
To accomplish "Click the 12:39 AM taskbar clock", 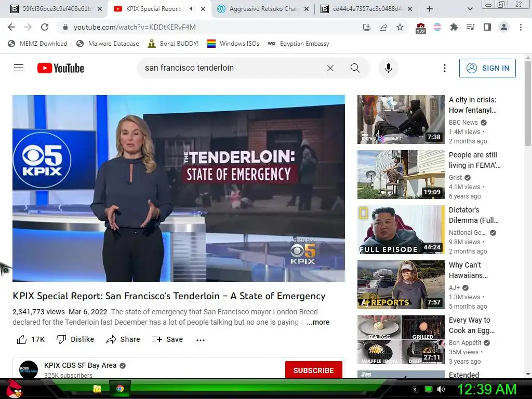I will click(487, 389).
